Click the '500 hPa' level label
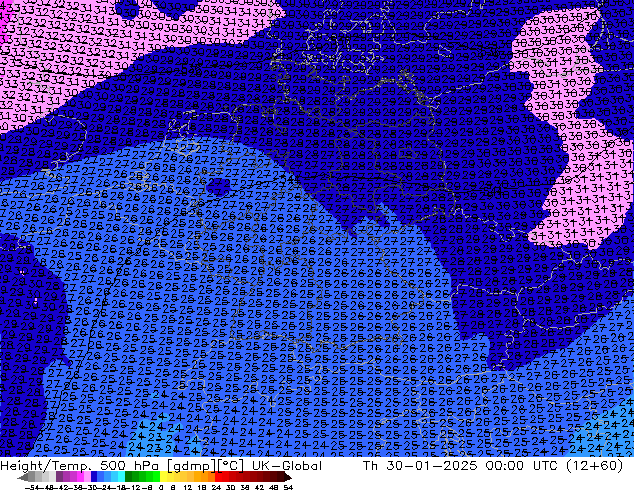This screenshot has height=490, width=634. click(129, 466)
